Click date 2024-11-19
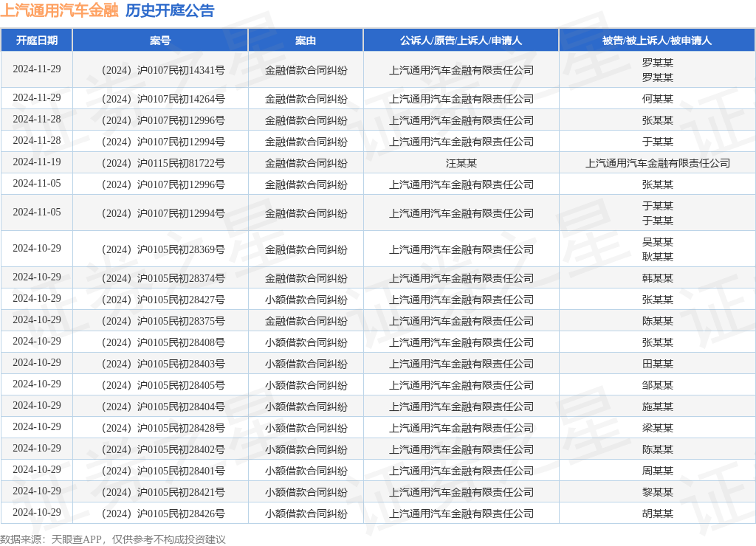 point(37,162)
